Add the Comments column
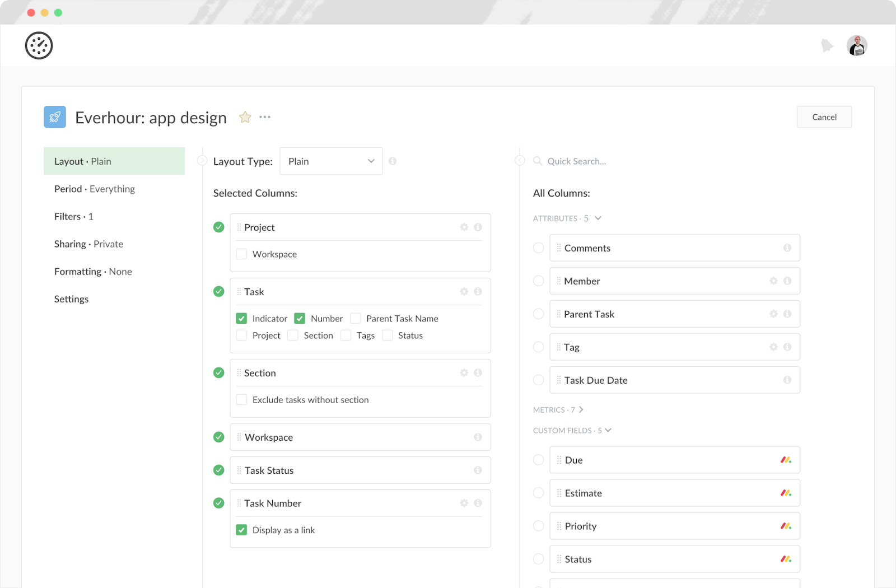This screenshot has height=588, width=896. click(x=538, y=248)
